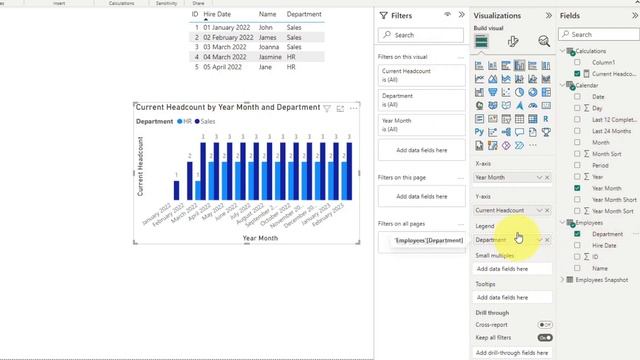Open the Year Month filter card
The height and width of the screenshot is (360, 640).
[x=421, y=125]
